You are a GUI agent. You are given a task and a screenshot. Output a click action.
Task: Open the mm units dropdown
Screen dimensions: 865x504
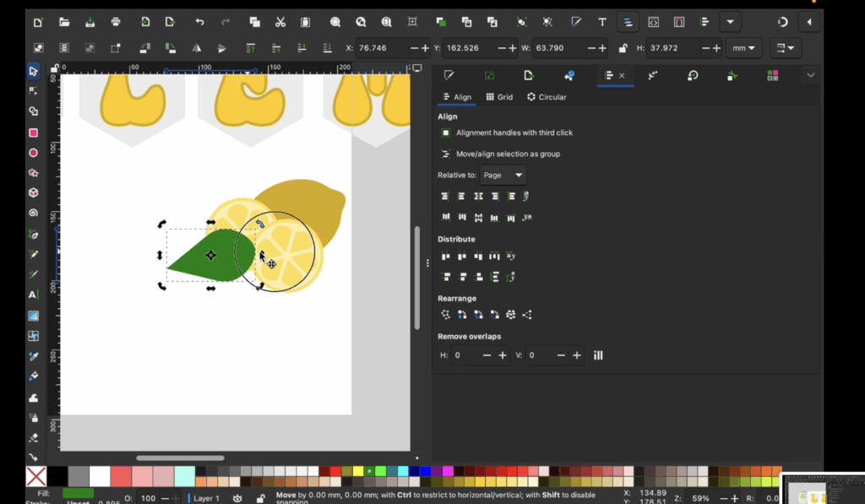[x=743, y=48]
